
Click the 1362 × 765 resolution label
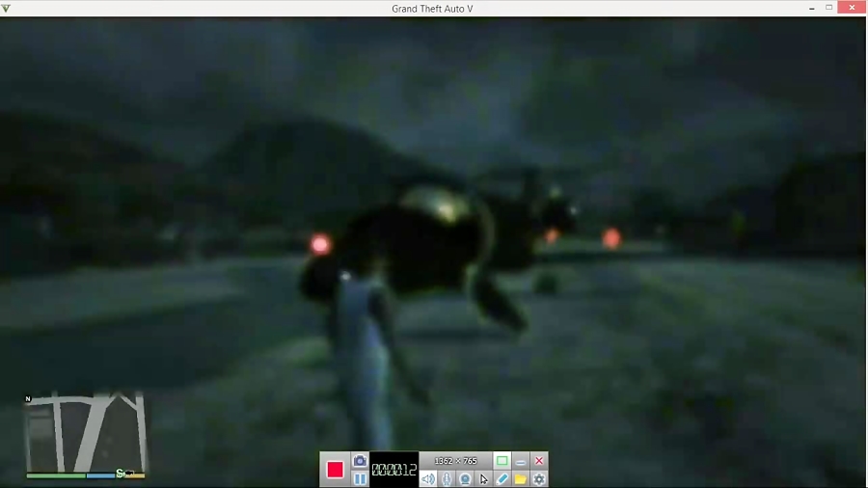[455, 461]
